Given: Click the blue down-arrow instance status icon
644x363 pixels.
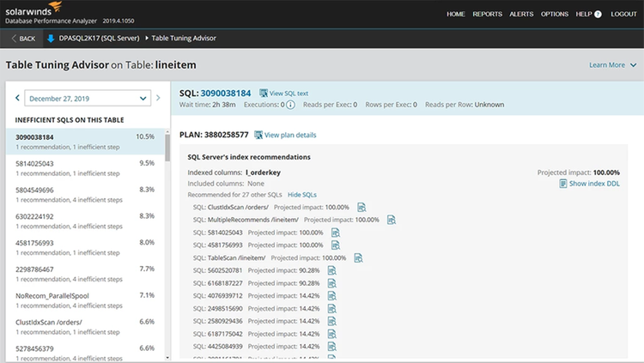Looking at the screenshot, I should pos(51,39).
